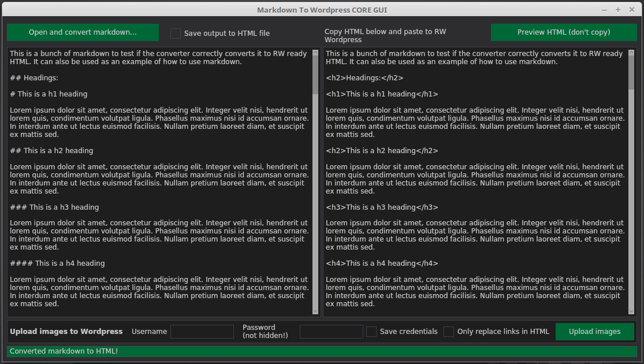Toggle Save credentials checkbox
Image resolution: width=644 pixels, height=364 pixels.
pos(371,332)
